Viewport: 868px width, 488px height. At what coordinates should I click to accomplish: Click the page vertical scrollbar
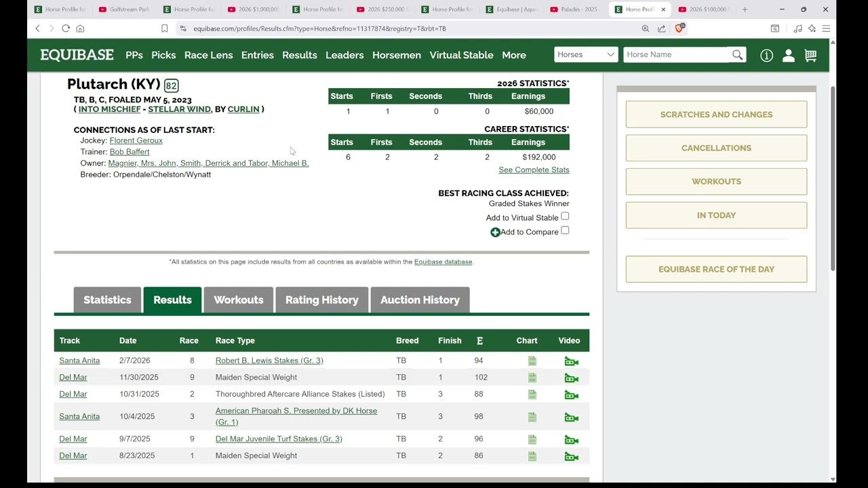[x=833, y=180]
